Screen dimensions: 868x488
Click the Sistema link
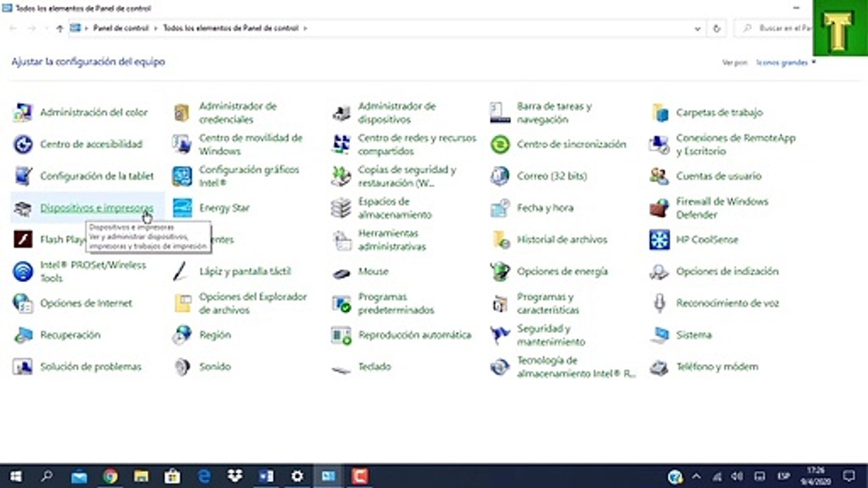tap(694, 335)
